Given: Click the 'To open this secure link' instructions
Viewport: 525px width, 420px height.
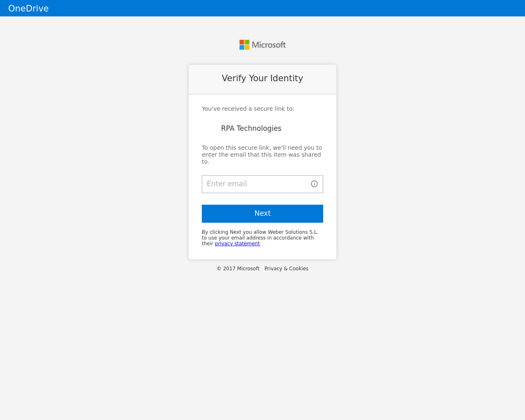Looking at the screenshot, I should coord(262,155).
